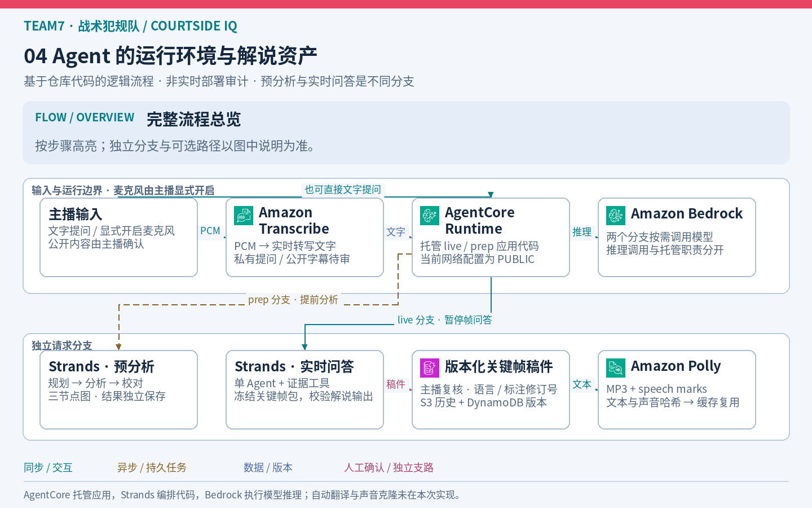Click the 当前网络配置为 PUBLIC line

[477, 259]
